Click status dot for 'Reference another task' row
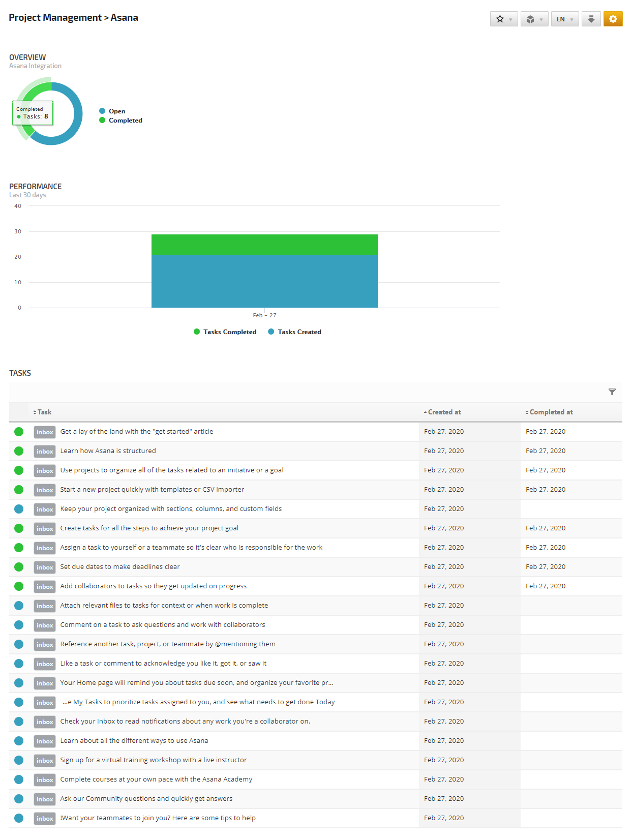 pyautogui.click(x=19, y=644)
